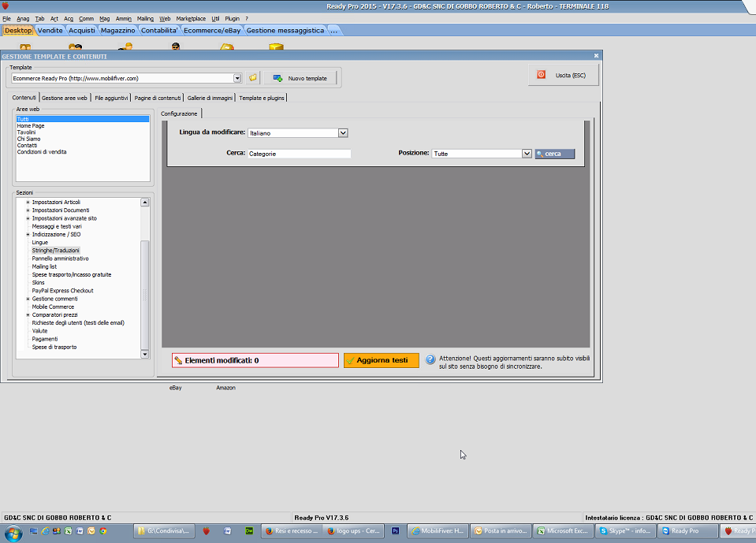Click the Uscita (ESC) button
Image resolution: width=756 pixels, height=543 pixels.
coord(563,75)
